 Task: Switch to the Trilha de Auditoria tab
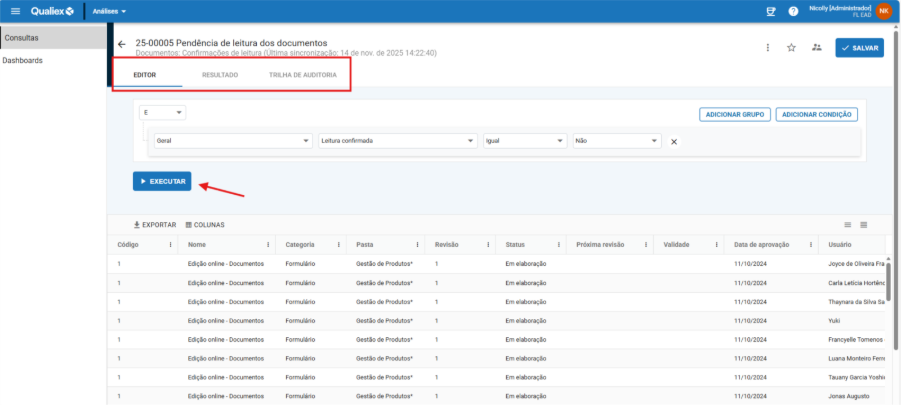point(303,76)
